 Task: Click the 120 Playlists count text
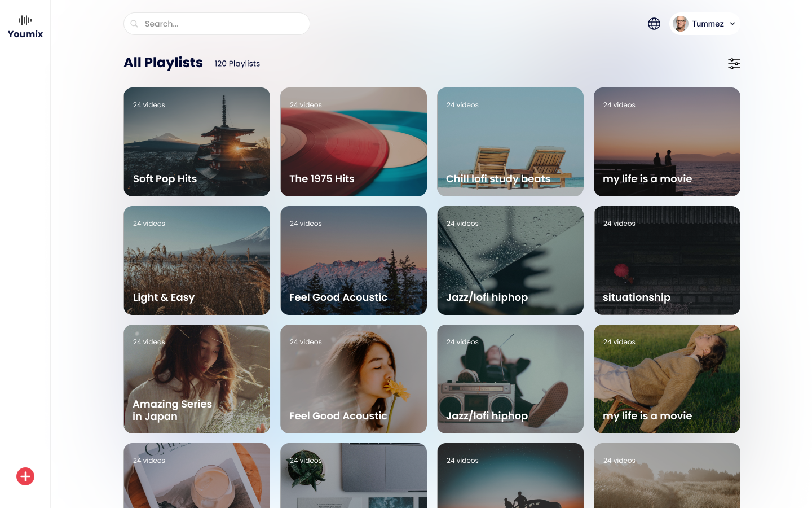[237, 64]
